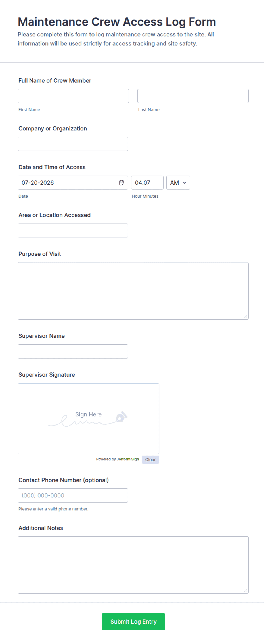Image resolution: width=264 pixels, height=644 pixels.
Task: Click the Last Name input field
Action: pos(193,96)
